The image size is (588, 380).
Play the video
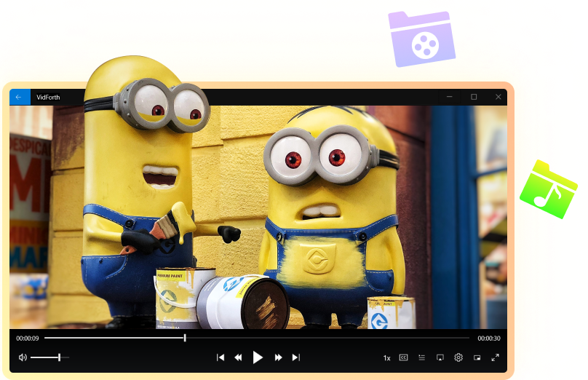click(x=258, y=357)
